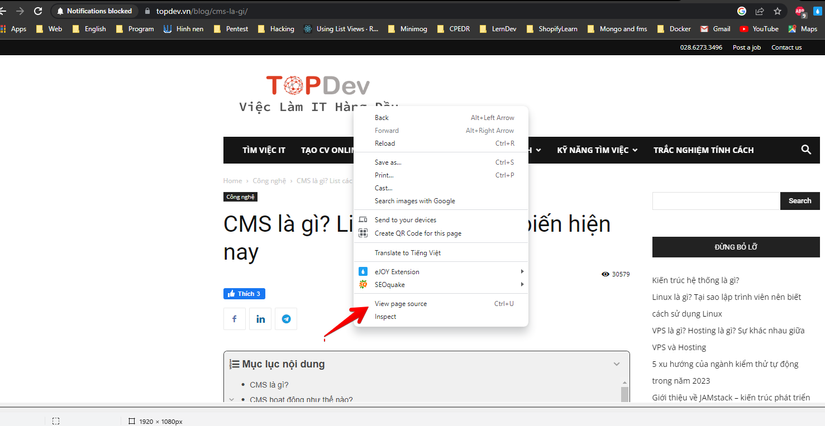Open the Hacking bookmarks folder

[276, 29]
